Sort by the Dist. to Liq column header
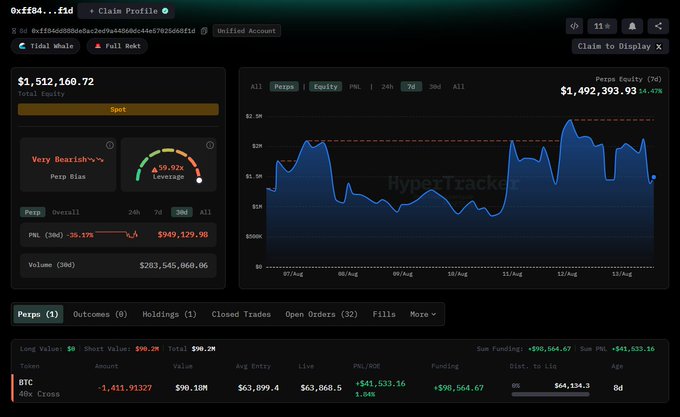The width and height of the screenshot is (680, 417). click(533, 366)
